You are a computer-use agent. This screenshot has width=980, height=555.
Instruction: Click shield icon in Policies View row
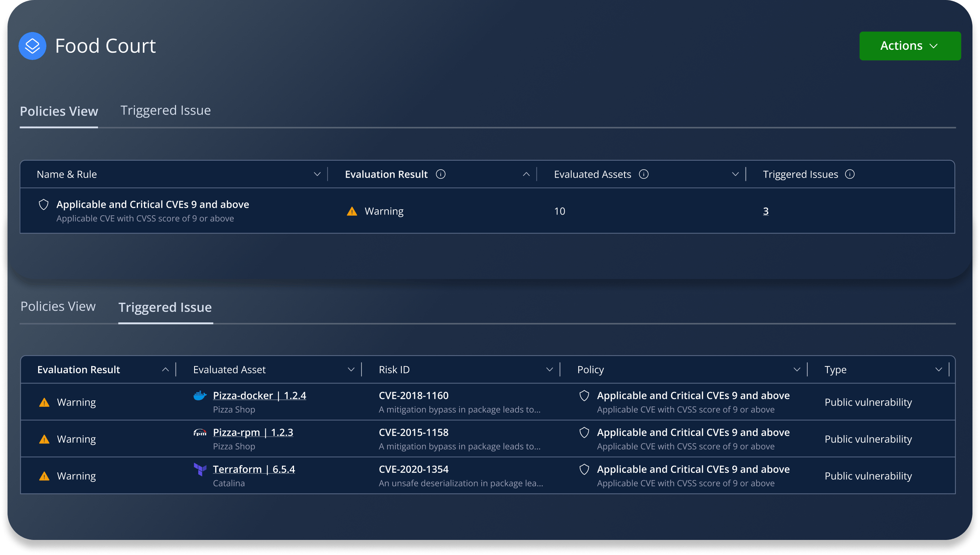[x=44, y=205]
